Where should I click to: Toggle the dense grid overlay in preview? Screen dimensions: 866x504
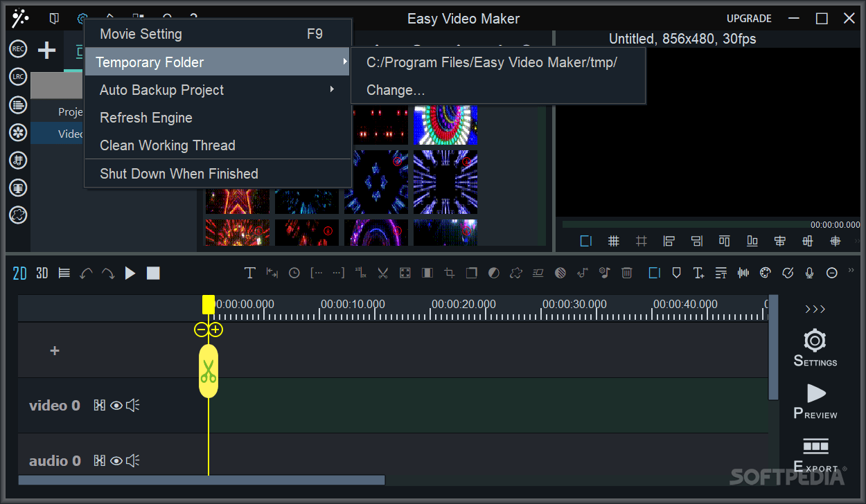coord(614,241)
